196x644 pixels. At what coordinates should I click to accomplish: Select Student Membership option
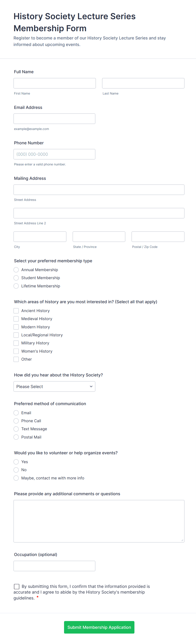(x=16, y=278)
